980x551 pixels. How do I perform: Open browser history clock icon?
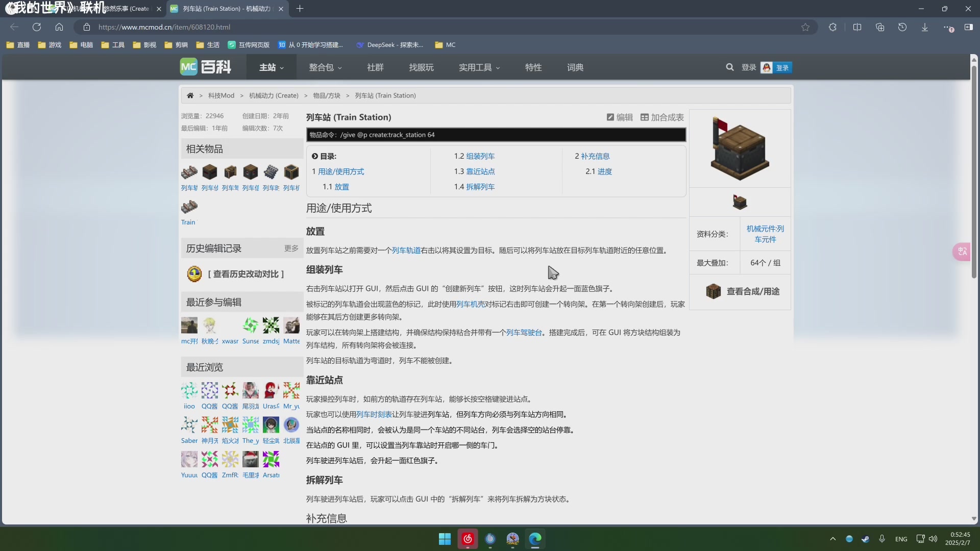[x=902, y=27]
